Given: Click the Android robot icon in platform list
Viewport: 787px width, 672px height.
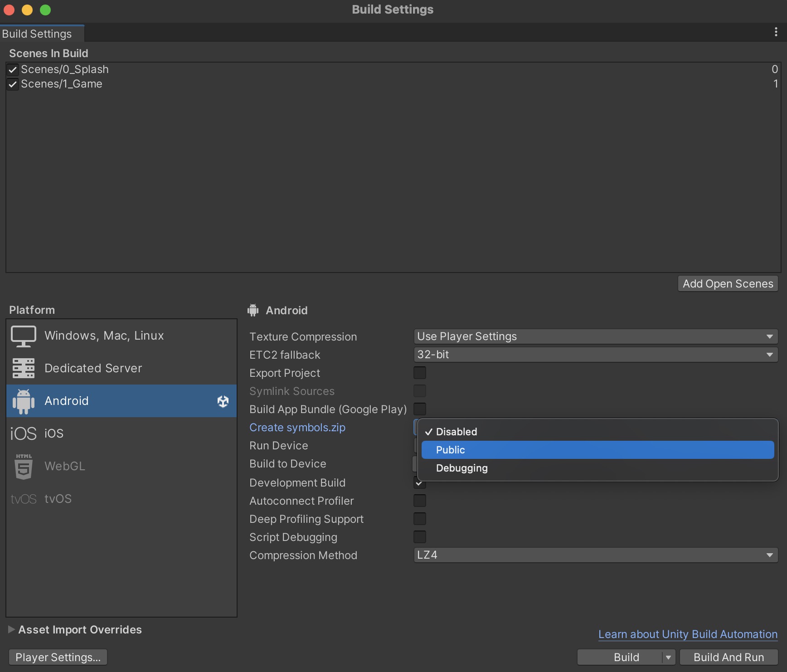Looking at the screenshot, I should click(24, 401).
